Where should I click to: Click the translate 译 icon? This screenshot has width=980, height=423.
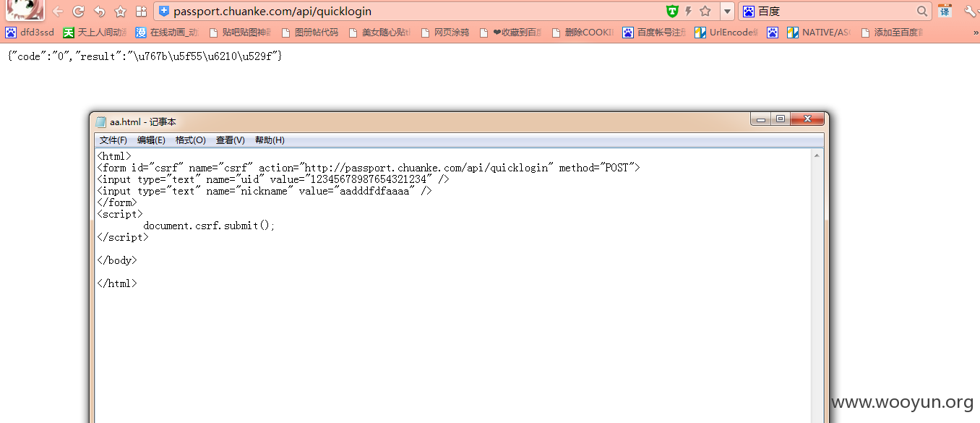[x=945, y=11]
